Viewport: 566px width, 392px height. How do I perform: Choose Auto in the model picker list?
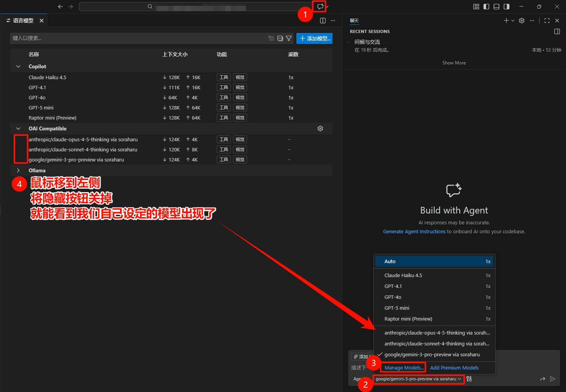pyautogui.click(x=434, y=262)
